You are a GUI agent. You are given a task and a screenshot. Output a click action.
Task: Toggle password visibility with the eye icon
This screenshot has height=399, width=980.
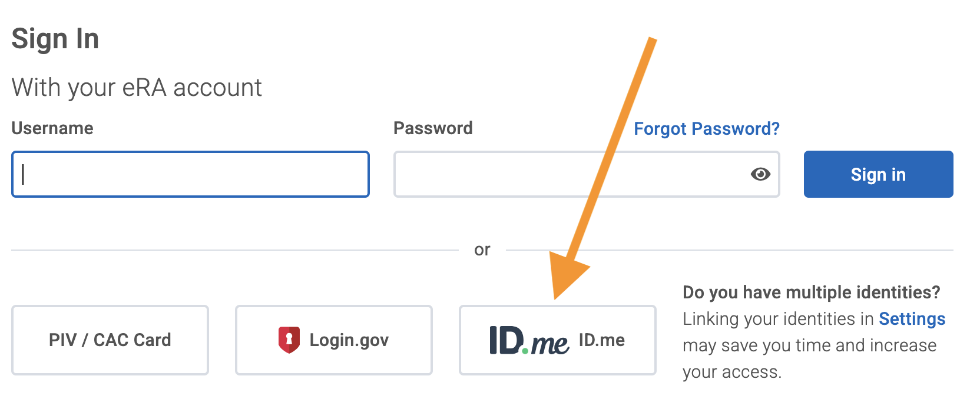[x=760, y=174]
